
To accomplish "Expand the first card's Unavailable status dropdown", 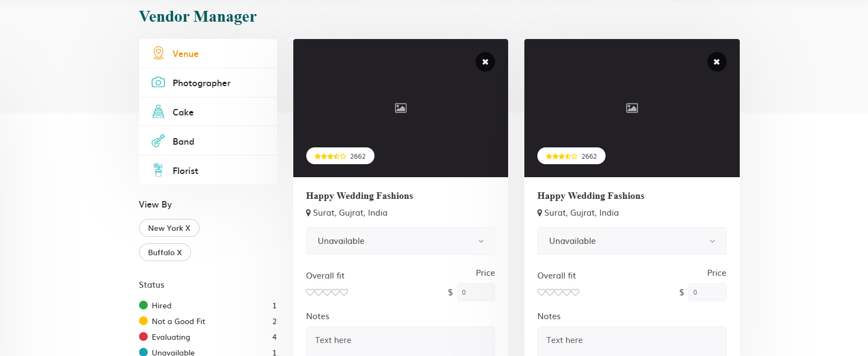I will [400, 241].
